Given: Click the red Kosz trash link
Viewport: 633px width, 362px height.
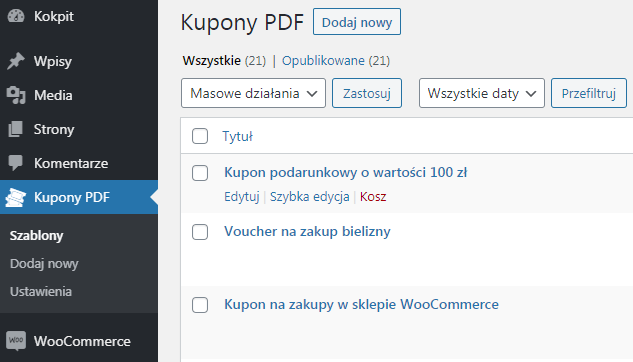Looking at the screenshot, I should 373,197.
